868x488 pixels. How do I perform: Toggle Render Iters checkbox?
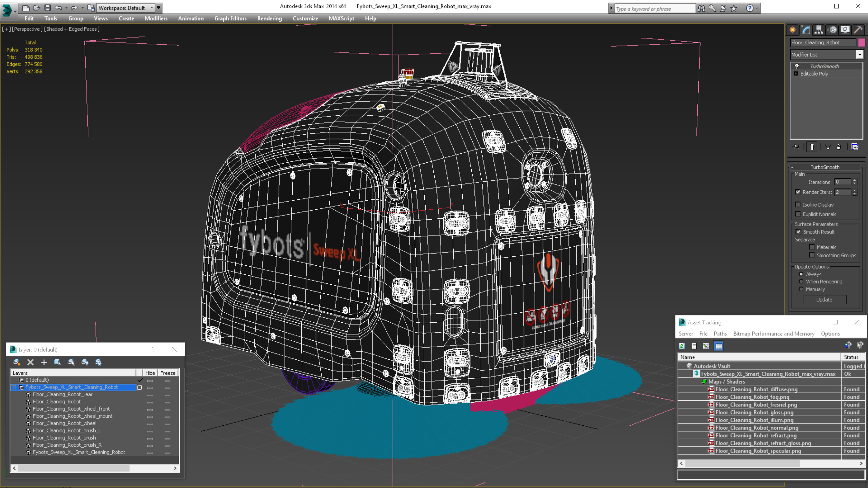[x=797, y=192]
